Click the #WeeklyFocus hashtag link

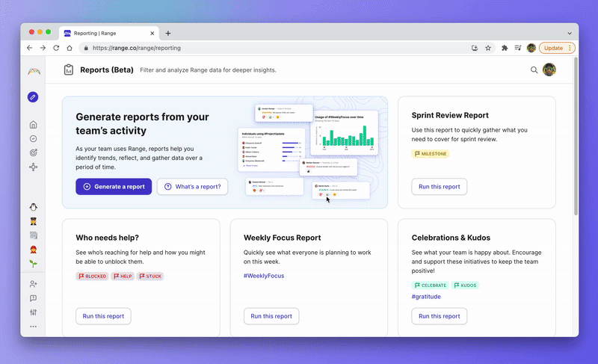[x=264, y=276]
